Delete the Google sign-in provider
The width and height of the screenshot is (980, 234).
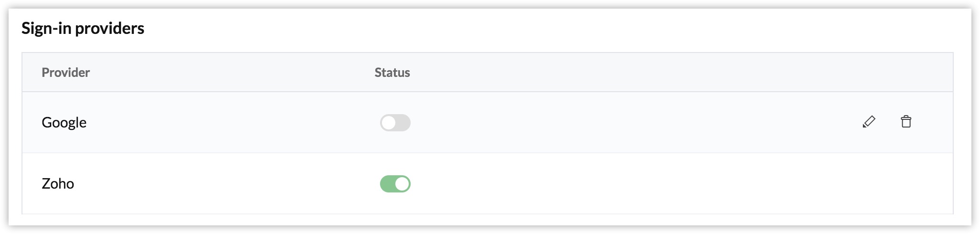point(905,122)
